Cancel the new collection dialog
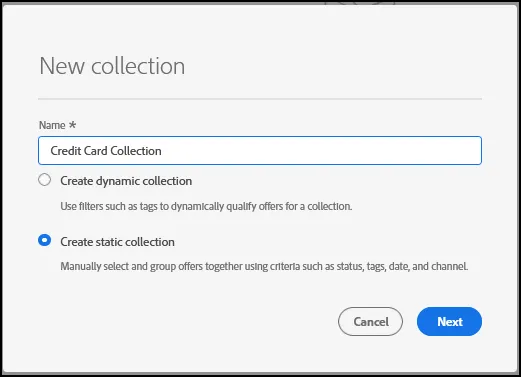This screenshot has width=521, height=377. [x=370, y=321]
